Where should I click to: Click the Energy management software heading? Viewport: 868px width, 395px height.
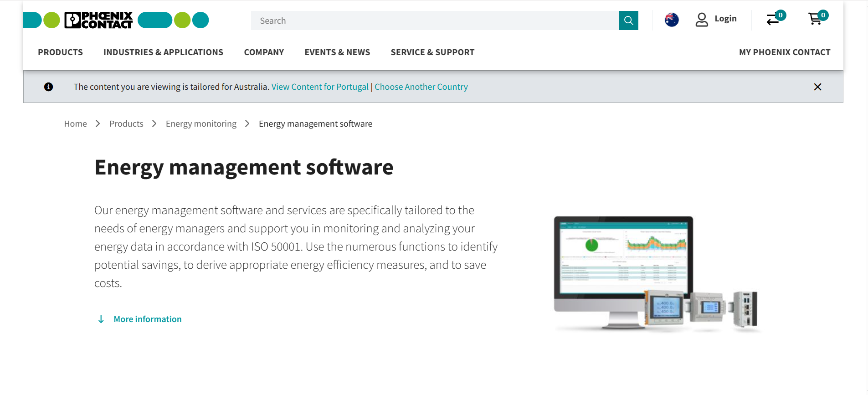coord(244,168)
